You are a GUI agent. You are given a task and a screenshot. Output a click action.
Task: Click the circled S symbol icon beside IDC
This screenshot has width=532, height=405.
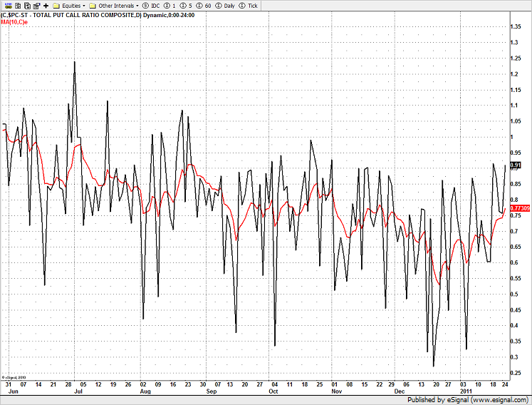click(145, 5)
